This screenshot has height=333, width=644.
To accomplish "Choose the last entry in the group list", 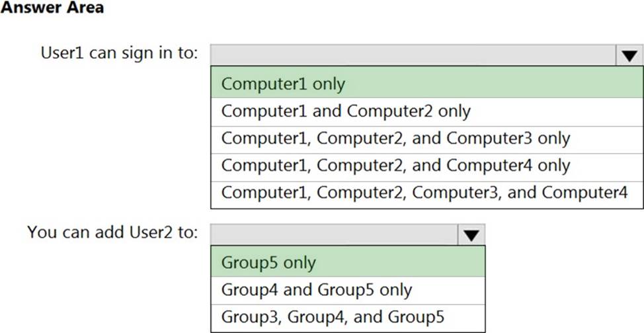I will 347,317.
